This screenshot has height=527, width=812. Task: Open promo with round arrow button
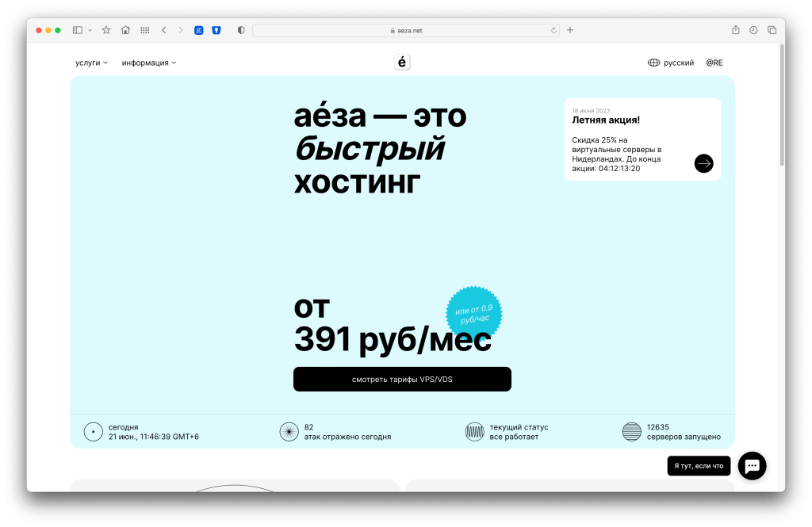click(703, 163)
